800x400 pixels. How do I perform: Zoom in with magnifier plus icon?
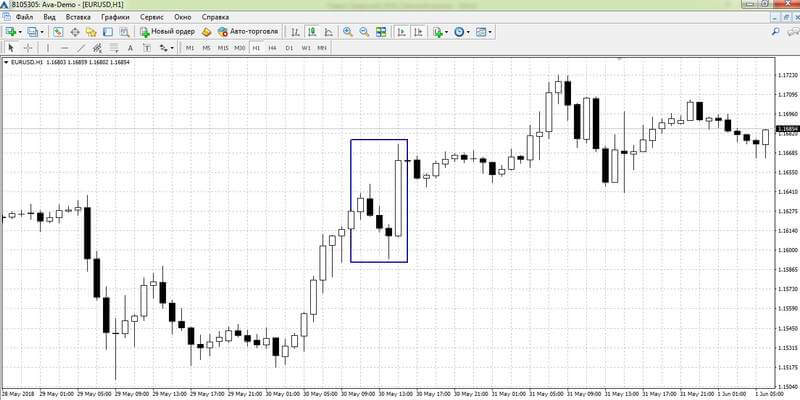(x=348, y=32)
